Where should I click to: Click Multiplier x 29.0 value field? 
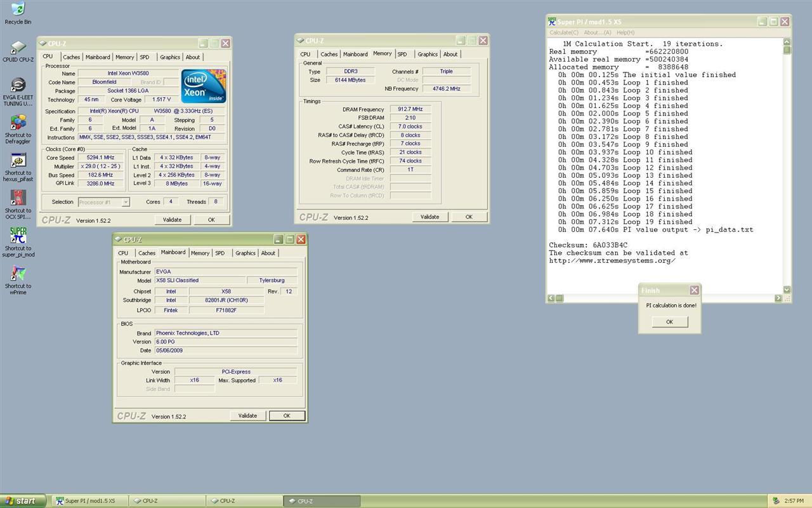click(x=102, y=166)
